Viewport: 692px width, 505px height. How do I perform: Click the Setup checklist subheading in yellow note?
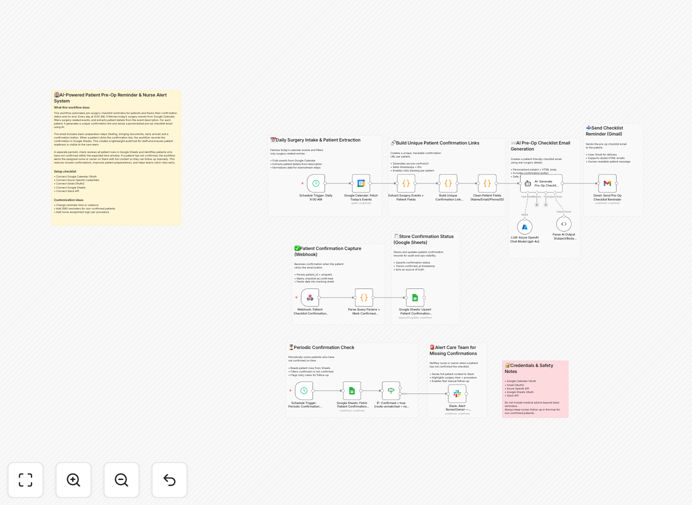(65, 171)
